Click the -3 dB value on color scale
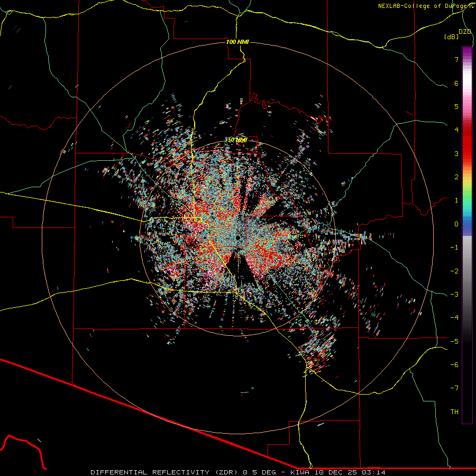Viewport: 476px width, 476px height. [454, 295]
